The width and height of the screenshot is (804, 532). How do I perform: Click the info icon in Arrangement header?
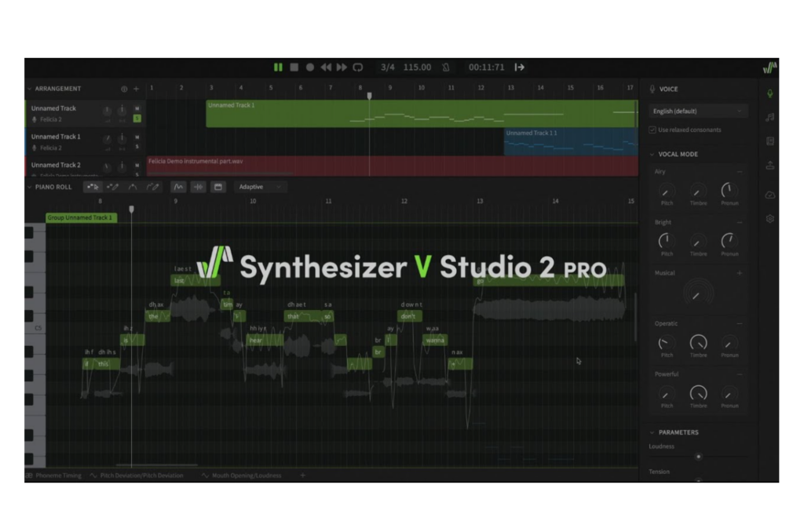124,89
